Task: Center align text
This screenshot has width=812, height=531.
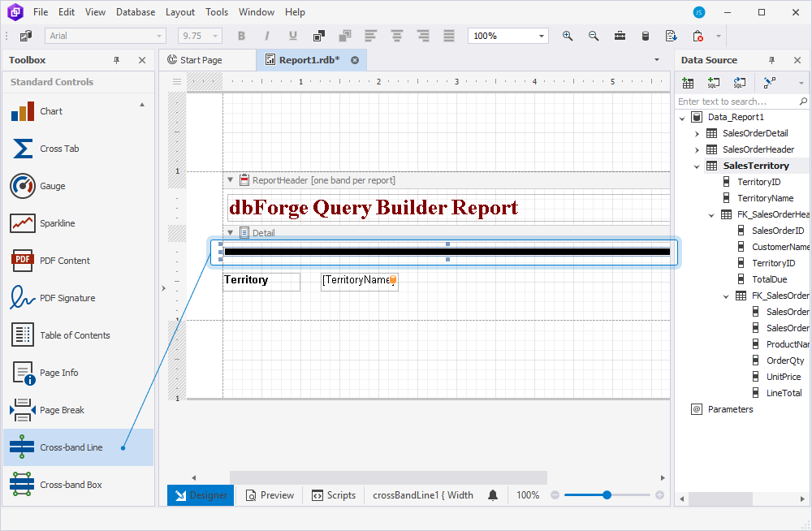Action: coord(397,36)
